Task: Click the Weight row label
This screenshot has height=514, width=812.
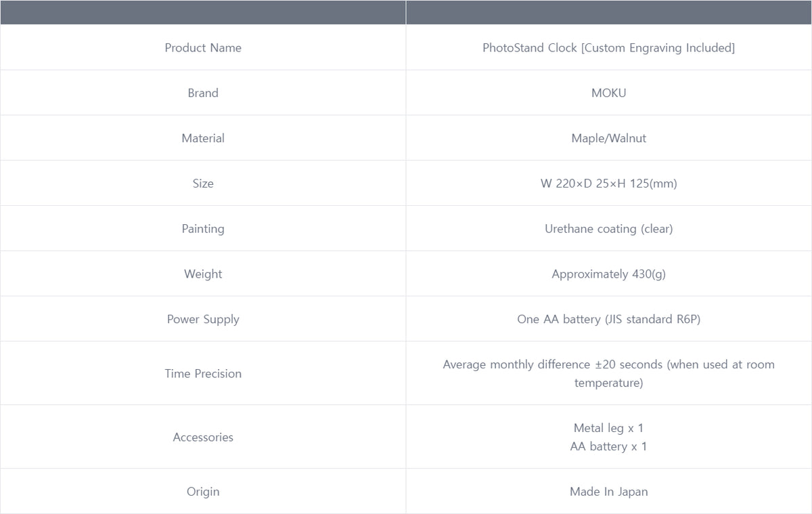Action: coord(203,274)
